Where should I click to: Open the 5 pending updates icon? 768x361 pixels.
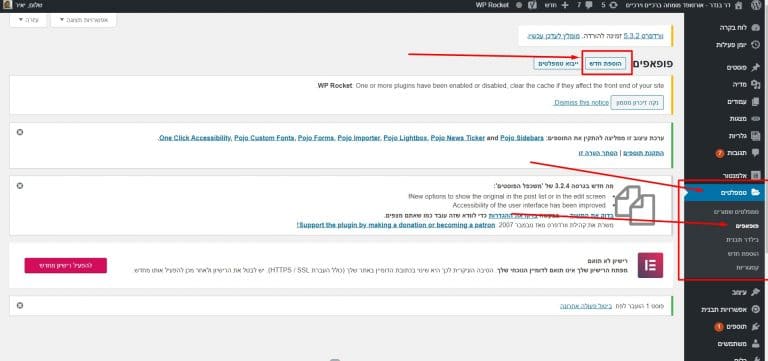[609, 5]
